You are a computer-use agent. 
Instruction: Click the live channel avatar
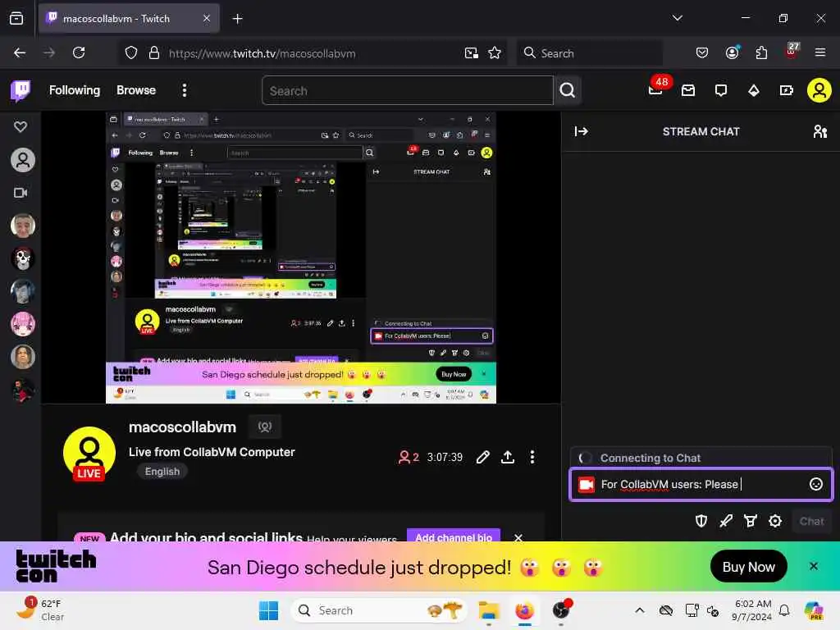tap(89, 453)
